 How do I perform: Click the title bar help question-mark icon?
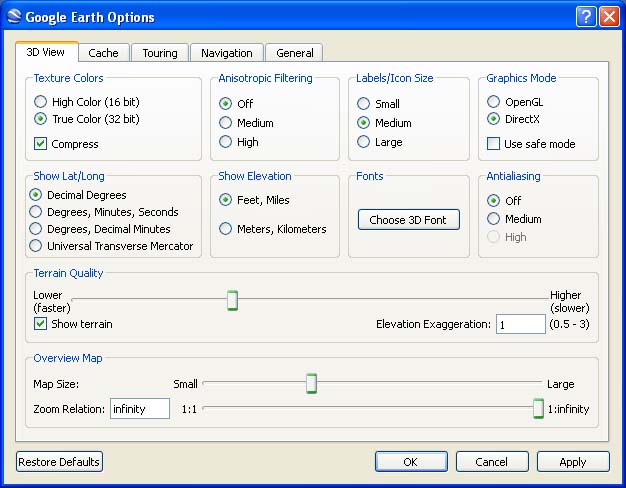[x=586, y=17]
